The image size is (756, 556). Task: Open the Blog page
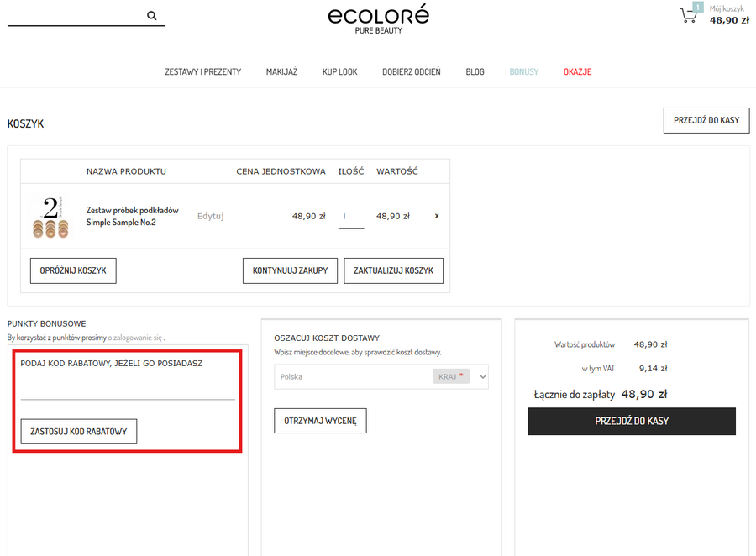(475, 72)
